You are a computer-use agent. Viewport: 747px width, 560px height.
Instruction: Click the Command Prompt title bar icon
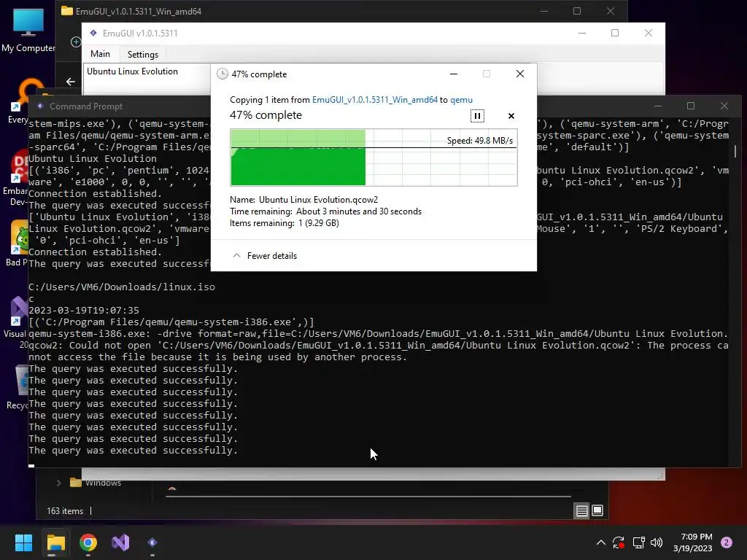tap(40, 106)
